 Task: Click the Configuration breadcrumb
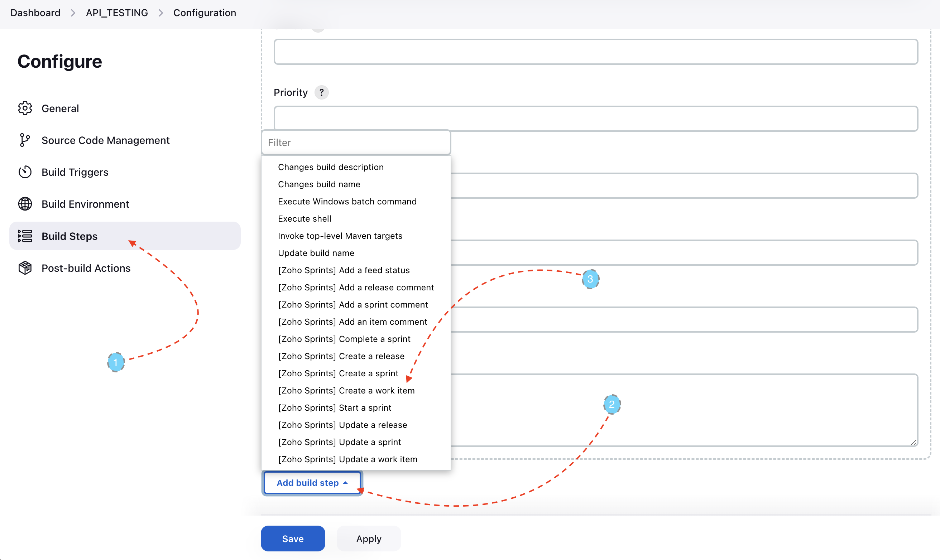pyautogui.click(x=205, y=13)
